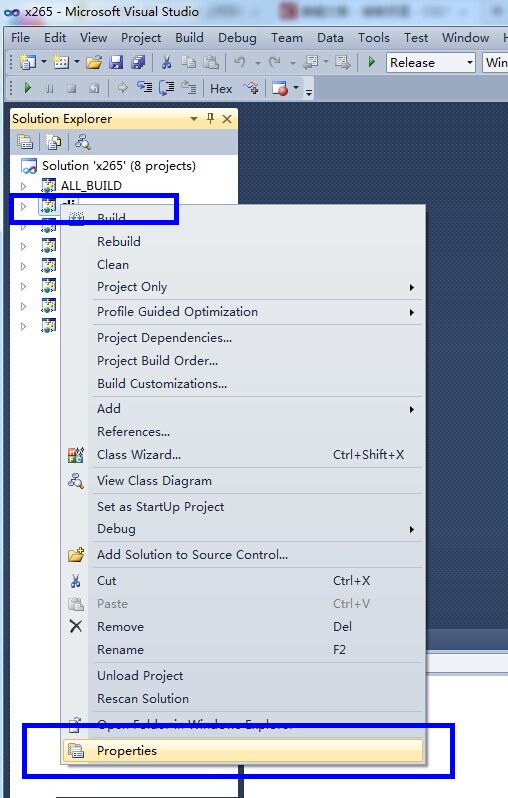Click the Cut scissors toolbar icon
Screen dimensions: 508x798
[x=166, y=63]
